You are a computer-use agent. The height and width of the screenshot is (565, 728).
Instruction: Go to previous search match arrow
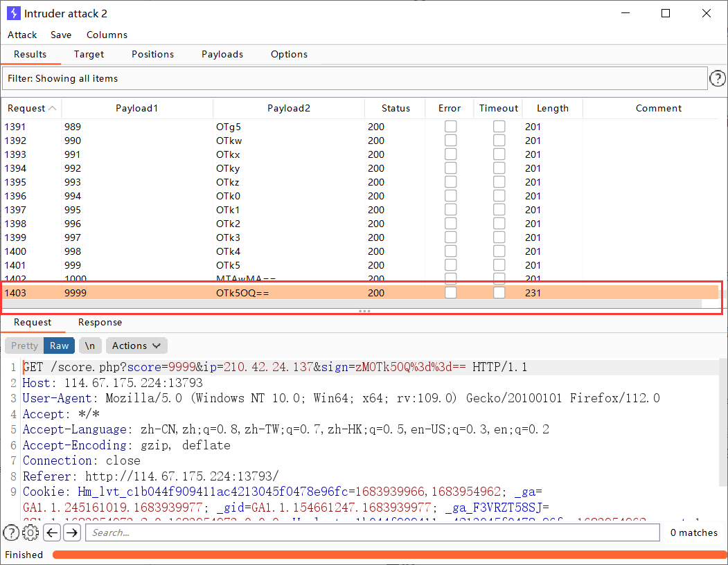[52, 532]
